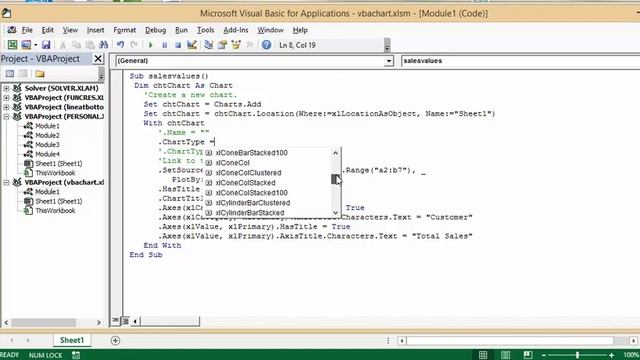Click the autocomplete list scroll-down arrow
This screenshot has width=640, height=360.
coord(336,213)
